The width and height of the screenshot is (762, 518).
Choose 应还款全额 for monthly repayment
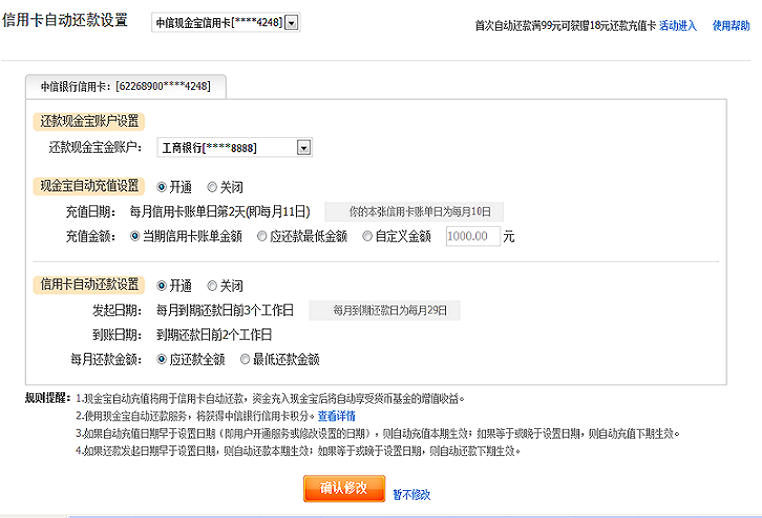pos(162,359)
